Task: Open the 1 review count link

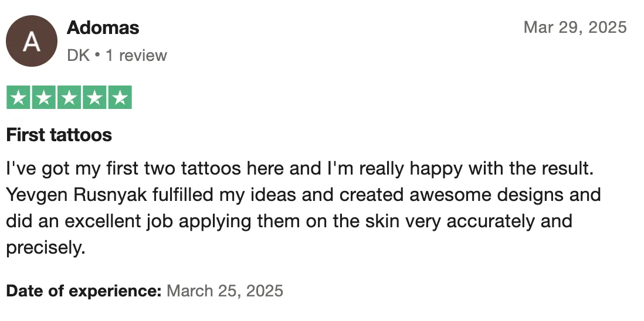Action: click(136, 55)
